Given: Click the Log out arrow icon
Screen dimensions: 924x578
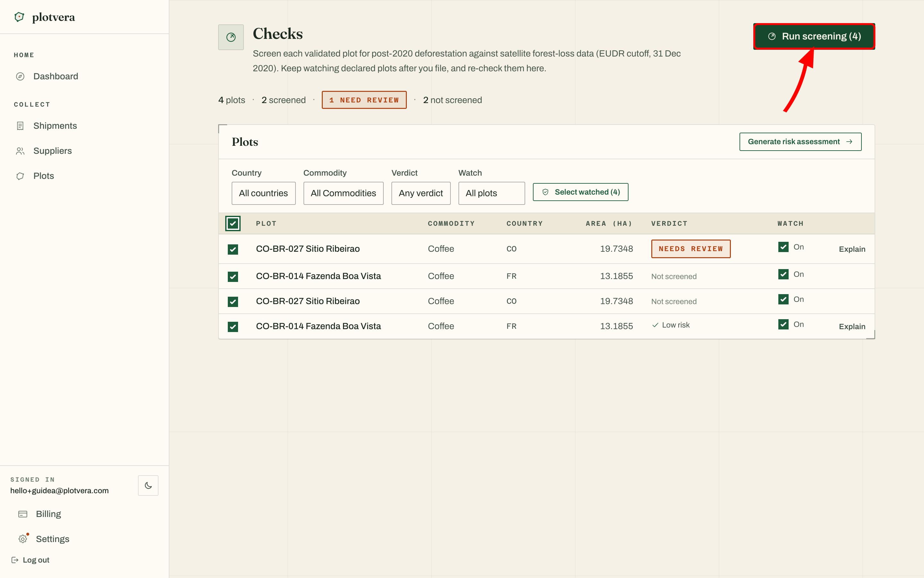Looking at the screenshot, I should point(15,560).
